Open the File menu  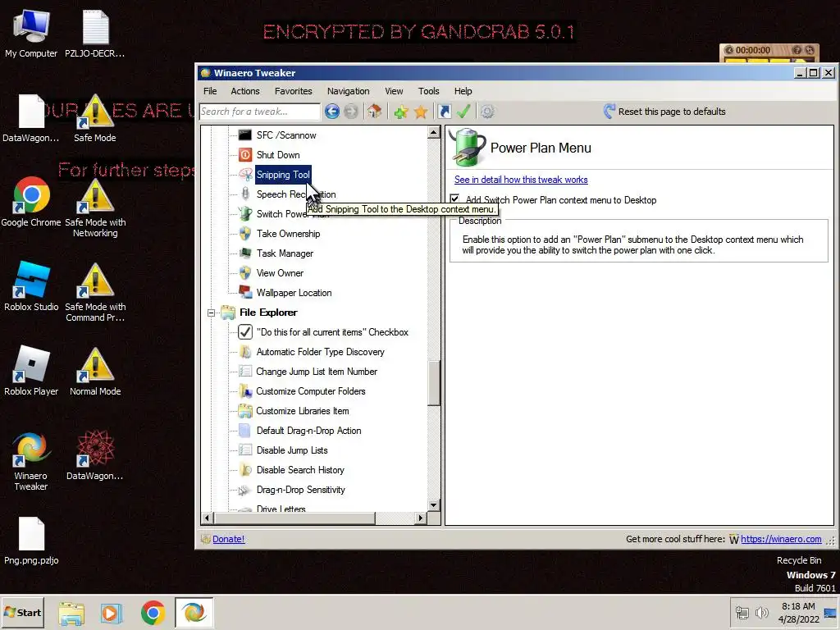[210, 91]
